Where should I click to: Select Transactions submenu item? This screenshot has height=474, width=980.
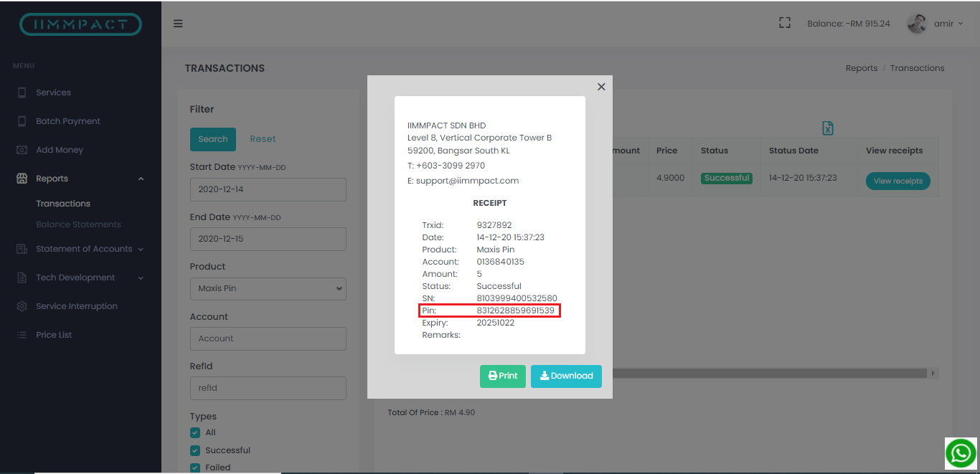tap(63, 204)
